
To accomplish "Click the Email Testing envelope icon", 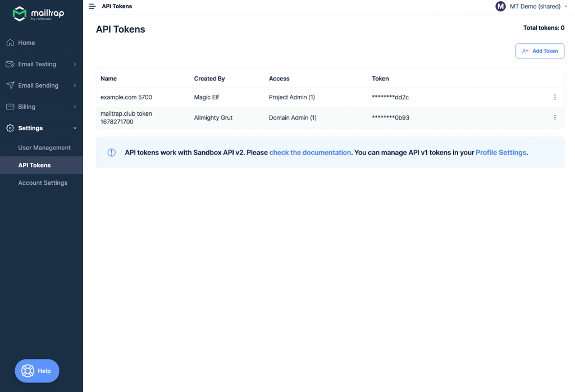I will 10,64.
